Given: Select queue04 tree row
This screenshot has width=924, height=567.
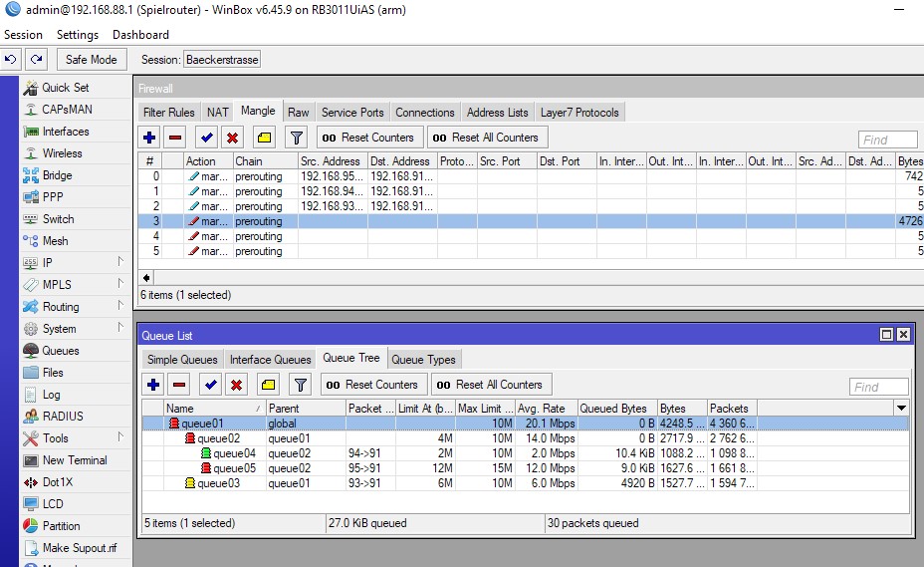Looking at the screenshot, I should [x=526, y=453].
